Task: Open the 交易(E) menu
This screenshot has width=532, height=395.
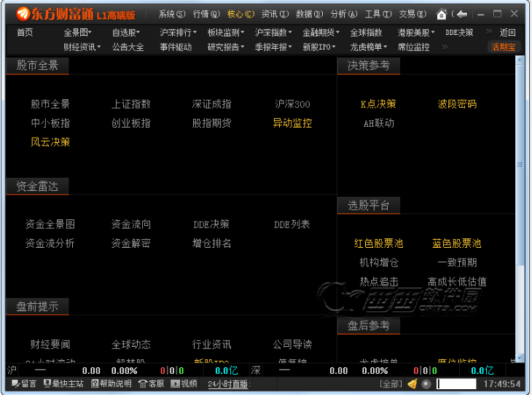Action: click(x=412, y=15)
